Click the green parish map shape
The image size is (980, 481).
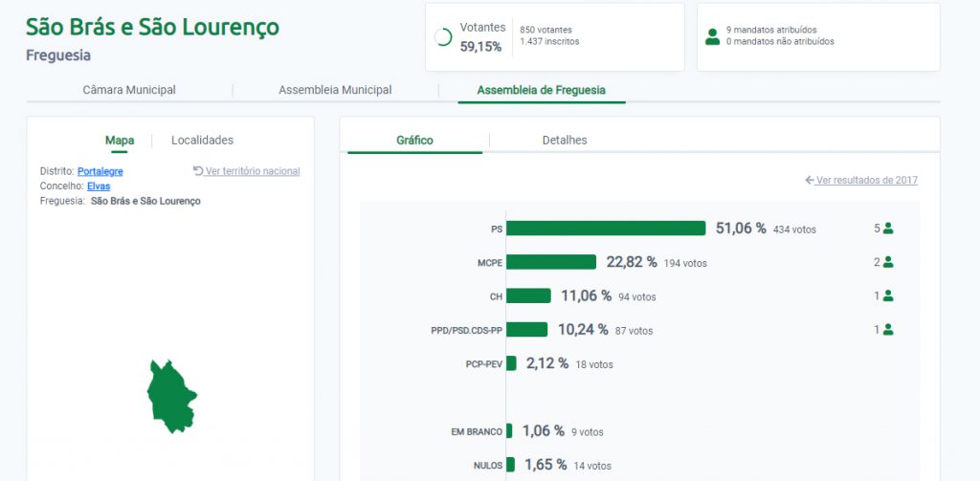[x=170, y=396]
